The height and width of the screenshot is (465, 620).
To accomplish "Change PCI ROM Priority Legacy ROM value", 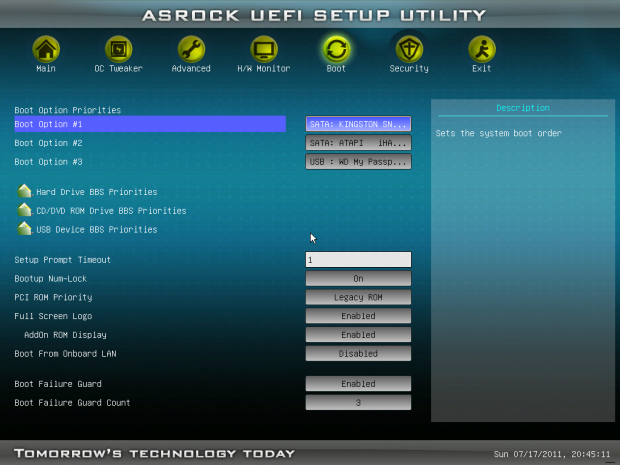I will click(358, 297).
